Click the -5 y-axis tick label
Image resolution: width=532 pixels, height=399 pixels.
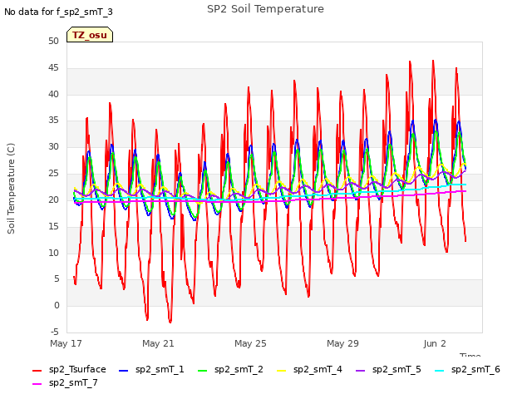(x=55, y=332)
